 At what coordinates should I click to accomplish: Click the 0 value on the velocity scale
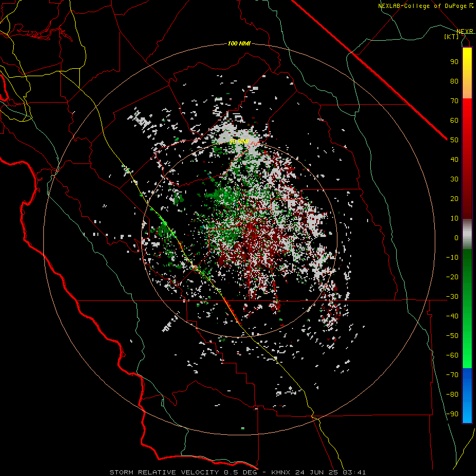(456, 238)
